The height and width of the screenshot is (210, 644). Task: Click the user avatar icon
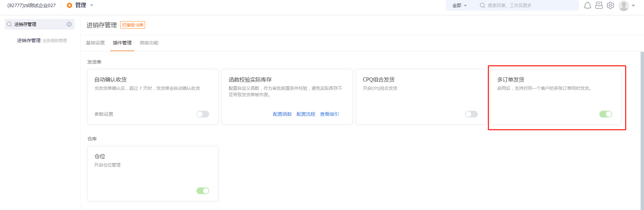coord(624,5)
